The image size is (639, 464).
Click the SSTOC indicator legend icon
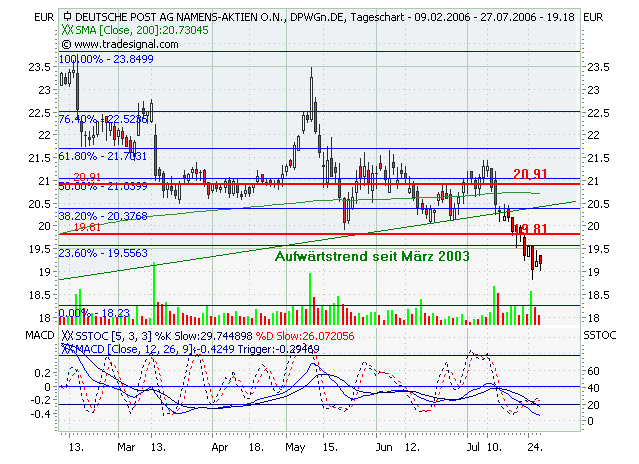click(67, 336)
